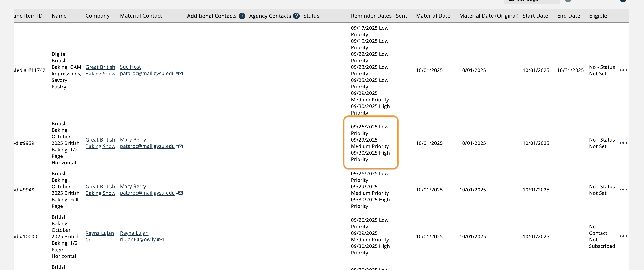Click email icon beside Sue Host's address
644x270 pixels.
[x=180, y=73]
